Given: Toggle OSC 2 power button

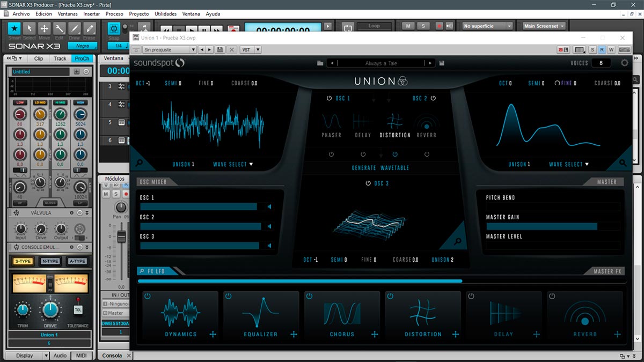Looking at the screenshot, I should click(x=433, y=98).
